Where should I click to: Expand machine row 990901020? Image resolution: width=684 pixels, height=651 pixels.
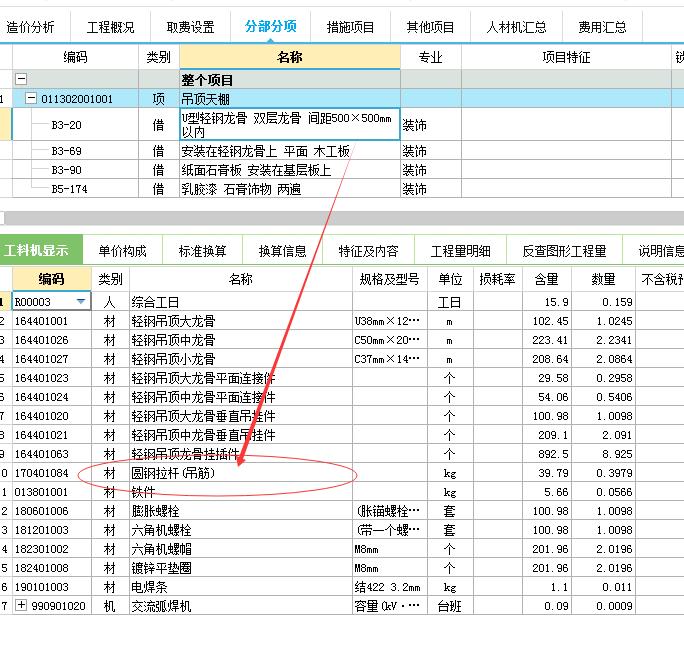pos(21,605)
